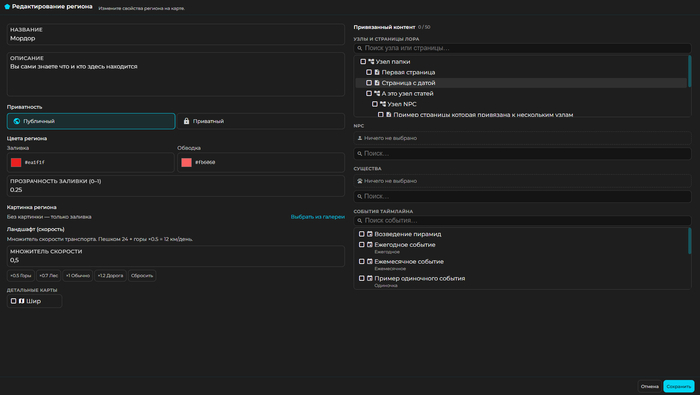
Task: Click the page icon beside Страница с датой
Action: (377, 83)
